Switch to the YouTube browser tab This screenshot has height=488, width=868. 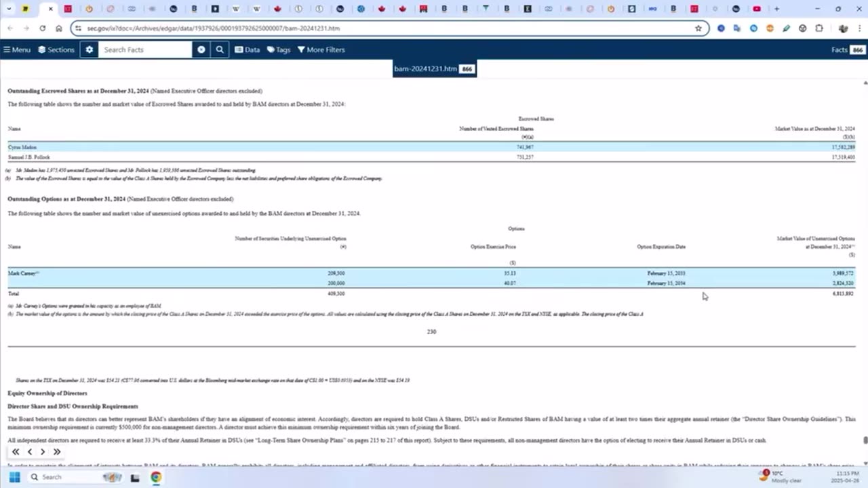[x=757, y=9]
